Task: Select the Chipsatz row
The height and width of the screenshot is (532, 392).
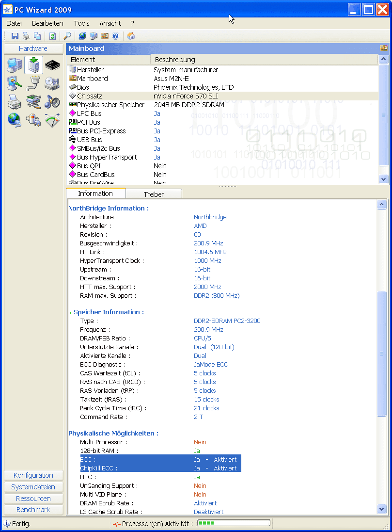Action: pos(223,96)
